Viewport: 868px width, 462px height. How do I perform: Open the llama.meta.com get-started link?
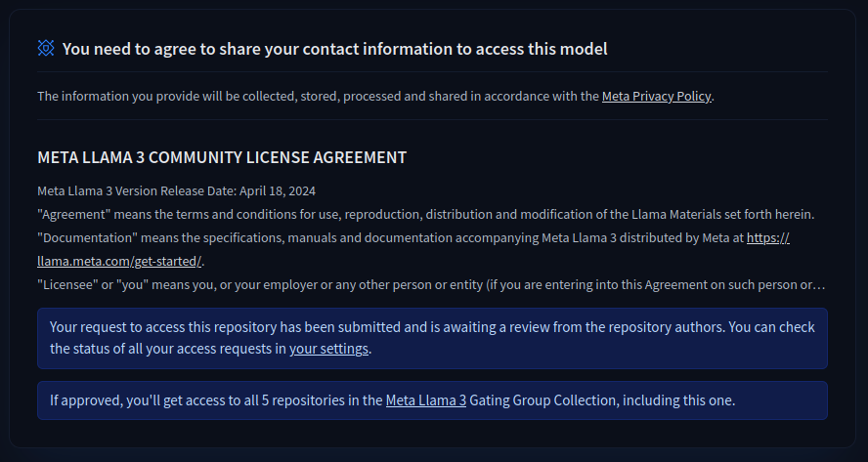click(x=120, y=261)
